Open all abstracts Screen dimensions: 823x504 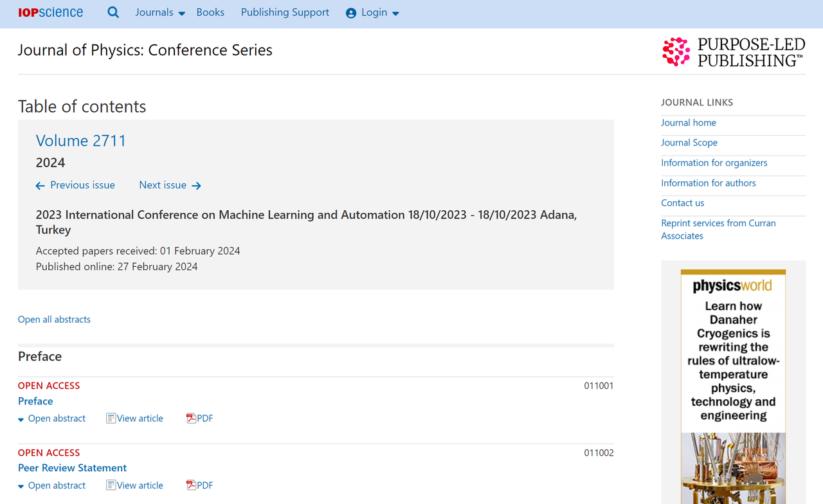point(54,319)
